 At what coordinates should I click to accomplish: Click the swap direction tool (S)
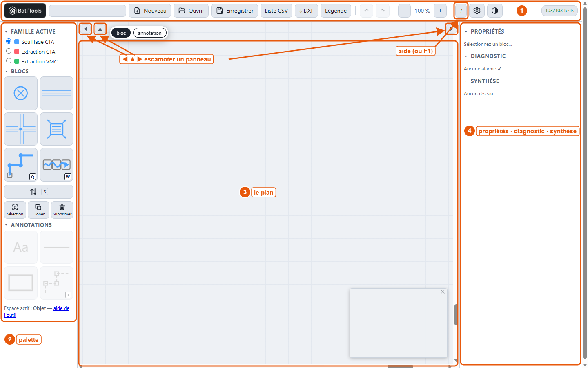click(39, 192)
